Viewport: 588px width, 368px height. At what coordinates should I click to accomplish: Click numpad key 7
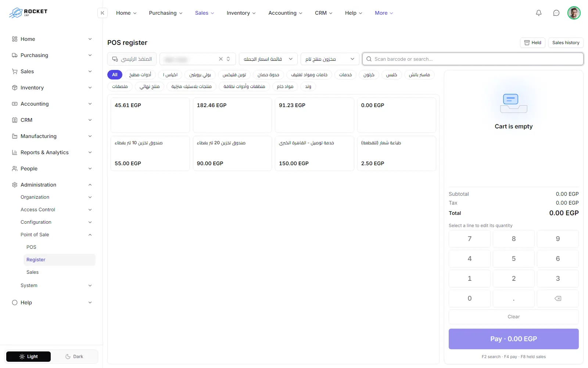click(x=469, y=239)
